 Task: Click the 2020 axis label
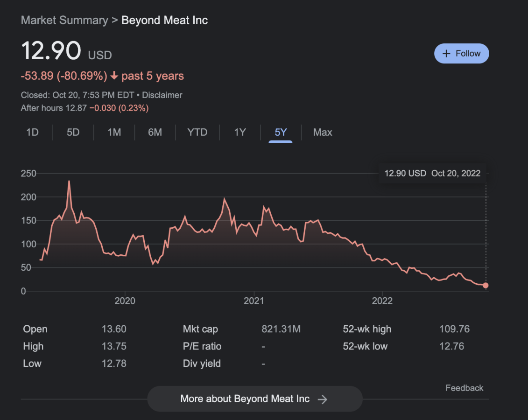tap(125, 301)
